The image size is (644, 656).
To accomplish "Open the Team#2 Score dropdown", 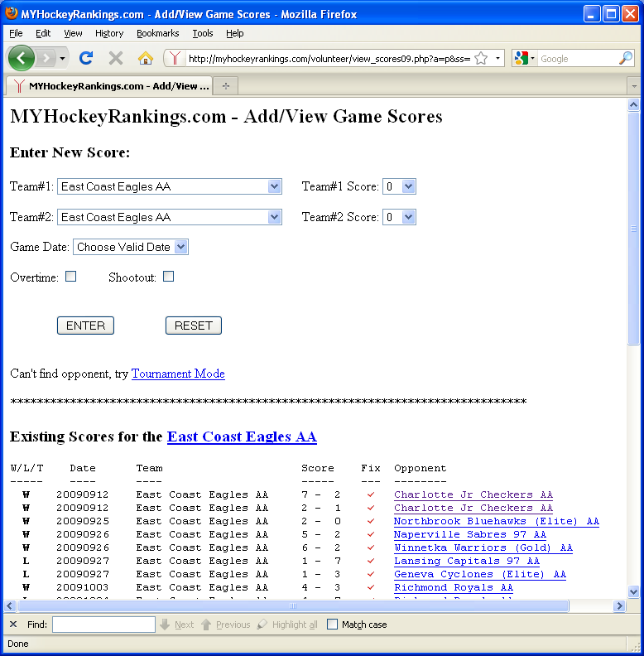I will pyautogui.click(x=399, y=217).
